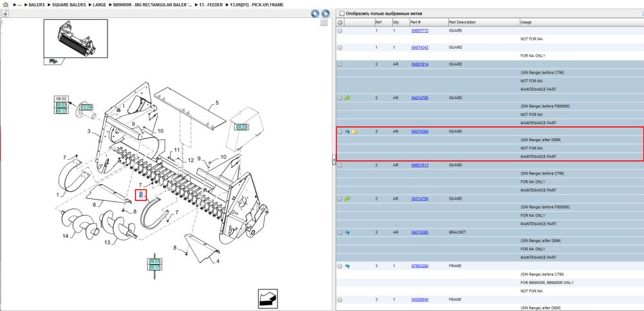Expand the row for part 84214795
The width and height of the screenshot is (644, 311).
click(340, 98)
